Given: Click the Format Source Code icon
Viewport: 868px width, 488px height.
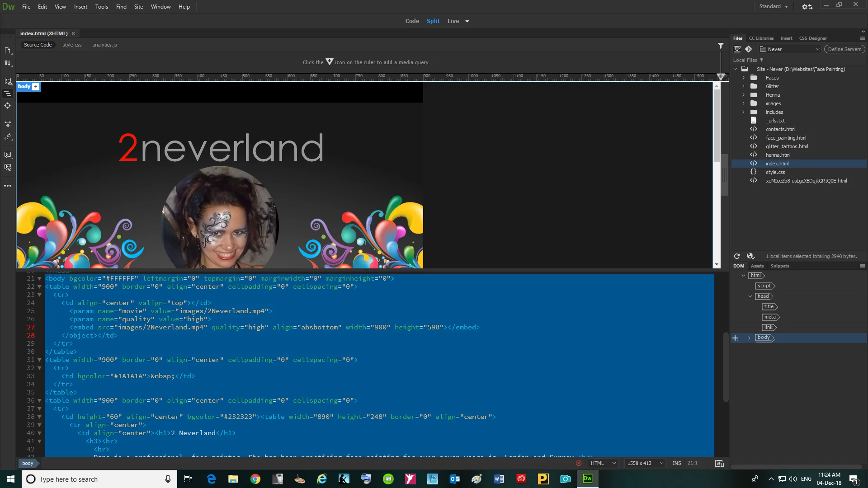Looking at the screenshot, I should 7,137.
